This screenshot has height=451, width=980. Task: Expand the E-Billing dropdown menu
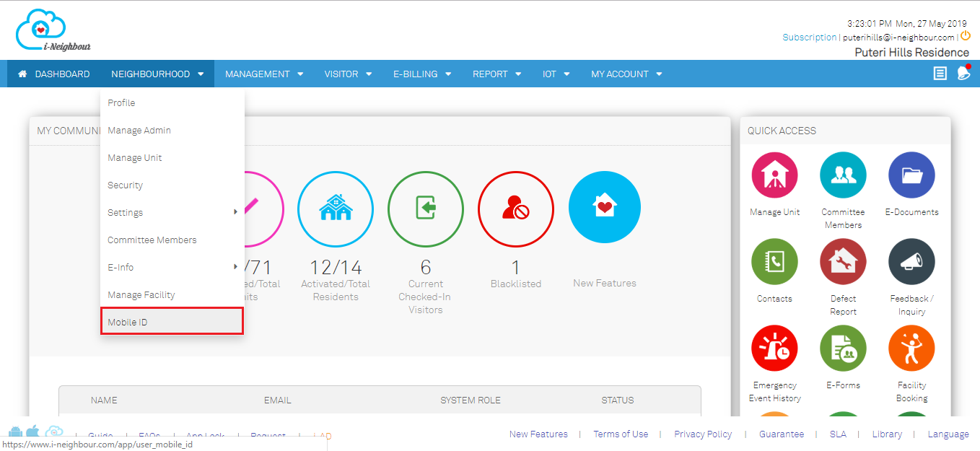(x=422, y=74)
